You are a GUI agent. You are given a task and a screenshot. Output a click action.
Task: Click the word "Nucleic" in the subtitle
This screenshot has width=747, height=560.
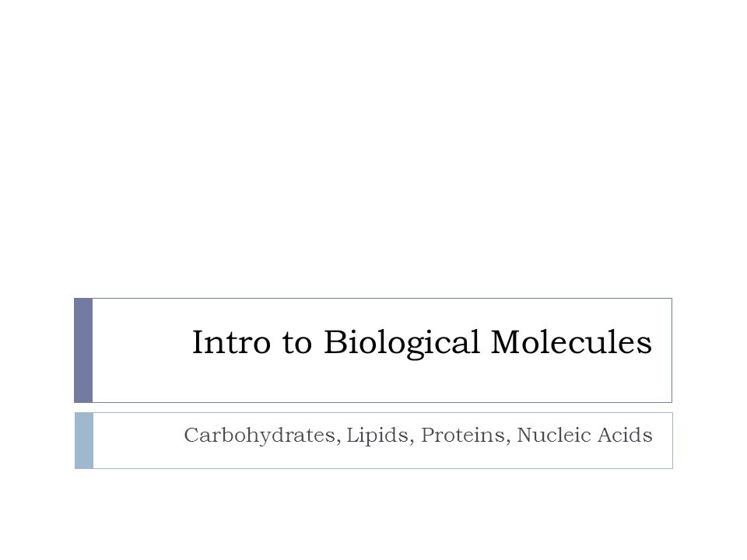click(552, 436)
